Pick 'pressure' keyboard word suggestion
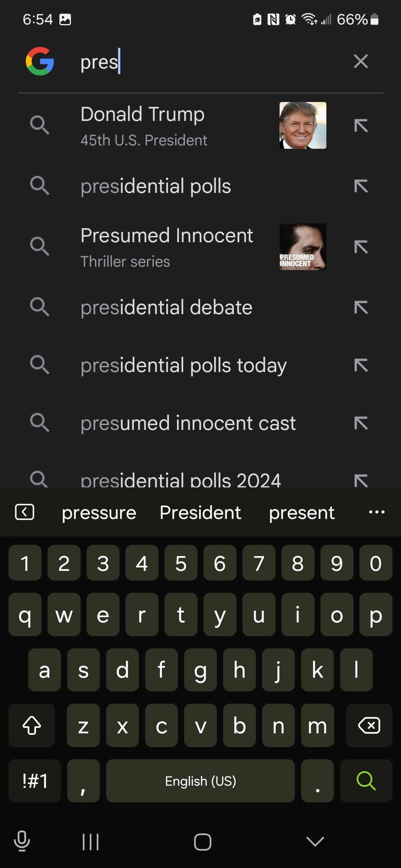The width and height of the screenshot is (401, 868). coord(99,513)
